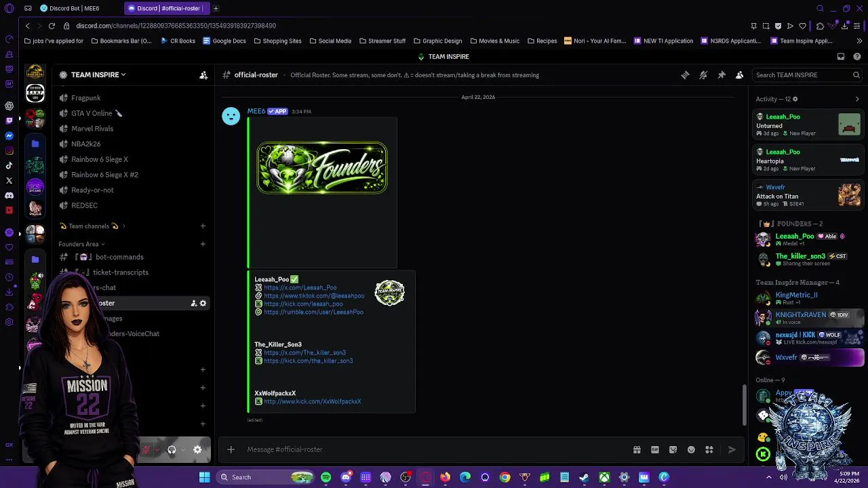This screenshot has width=868, height=488.
Task: Expand the Team channels category
Action: pyautogui.click(x=92, y=226)
